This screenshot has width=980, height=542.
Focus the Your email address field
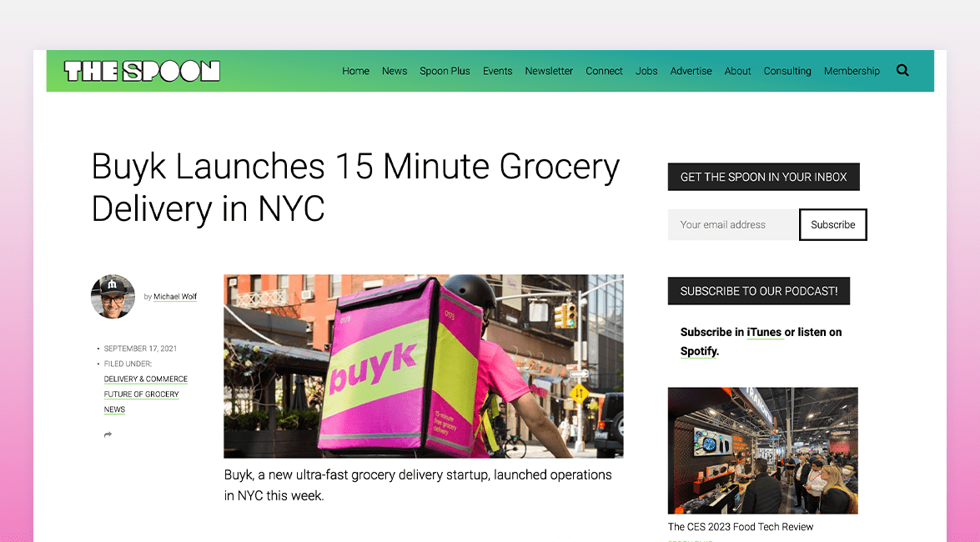733,224
